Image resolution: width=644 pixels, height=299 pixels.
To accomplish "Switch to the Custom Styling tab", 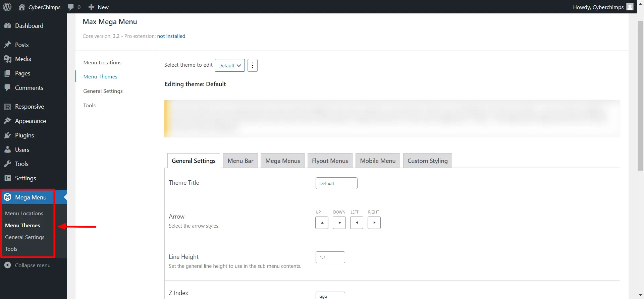I will (x=427, y=161).
